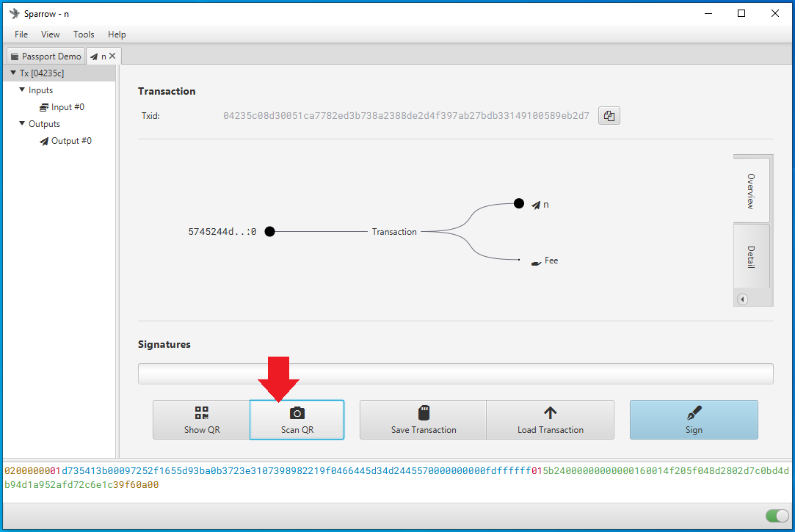Switch to the Passport Demo tab
The width and height of the screenshot is (795, 532).
(46, 57)
